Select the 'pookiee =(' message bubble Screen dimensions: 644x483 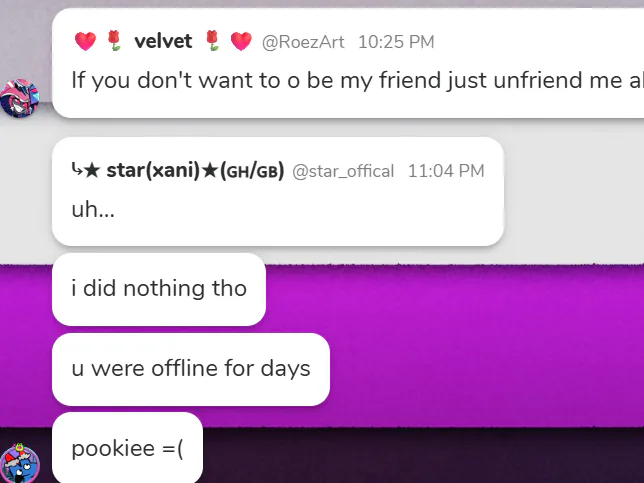coord(127,448)
